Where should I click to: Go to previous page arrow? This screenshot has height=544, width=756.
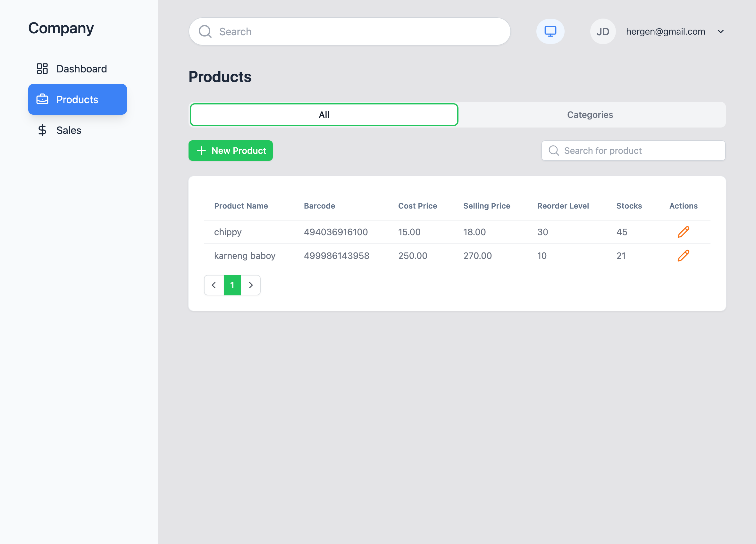click(x=214, y=285)
